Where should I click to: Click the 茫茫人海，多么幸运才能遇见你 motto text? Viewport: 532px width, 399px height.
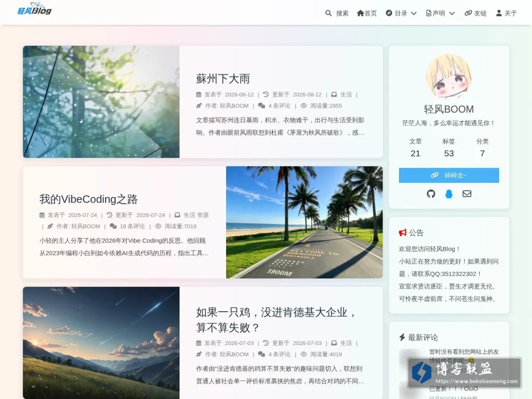click(x=449, y=123)
